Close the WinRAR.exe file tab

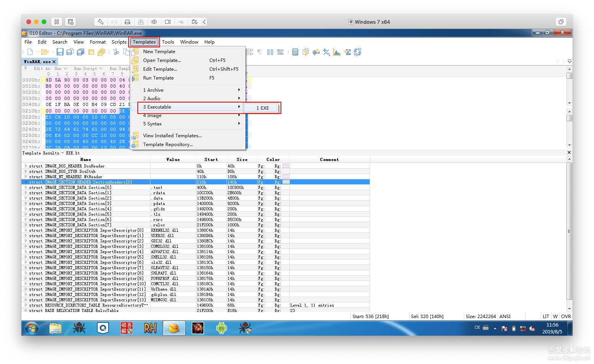tap(54, 62)
